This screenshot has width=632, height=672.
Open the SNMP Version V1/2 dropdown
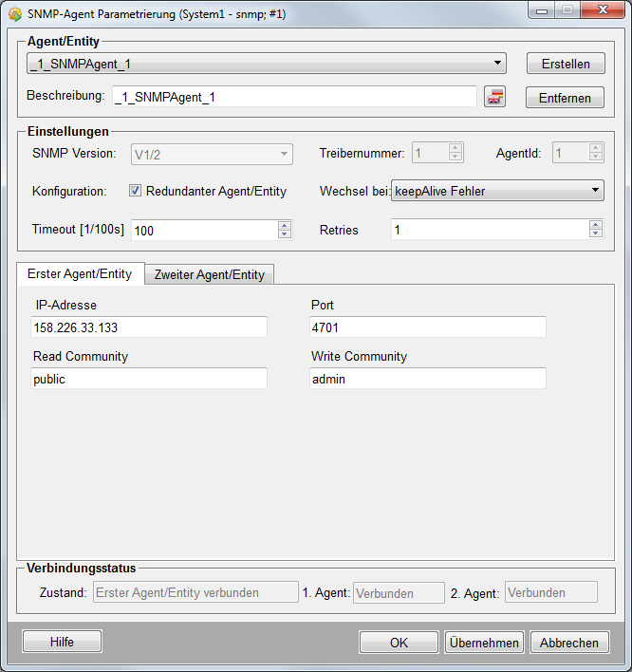pos(212,155)
